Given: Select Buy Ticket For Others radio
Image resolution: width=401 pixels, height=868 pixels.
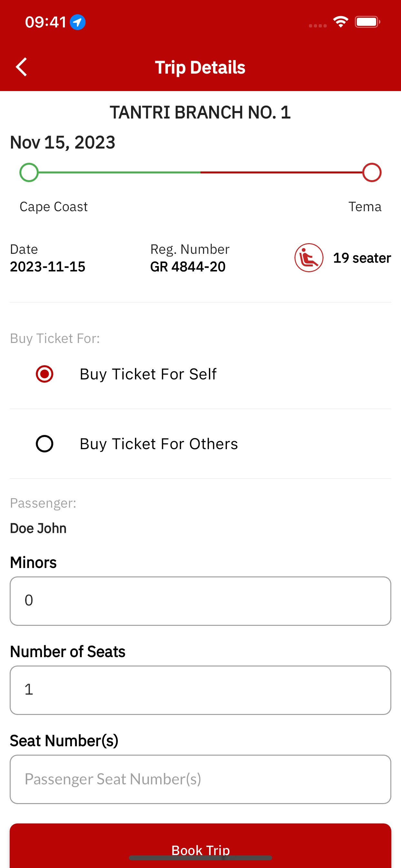Looking at the screenshot, I should [45, 444].
